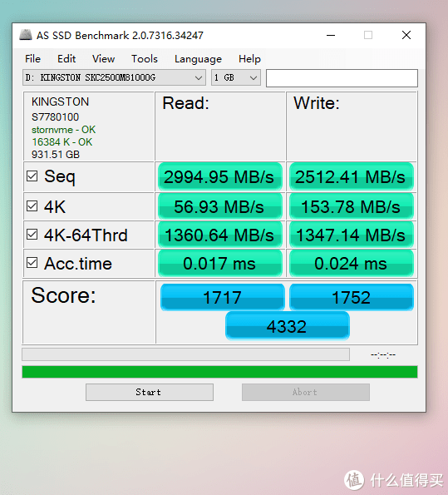Viewport: 448px width, 495px height.
Task: Open the KINGSTON drive selection dropdown
Action: 114,77
